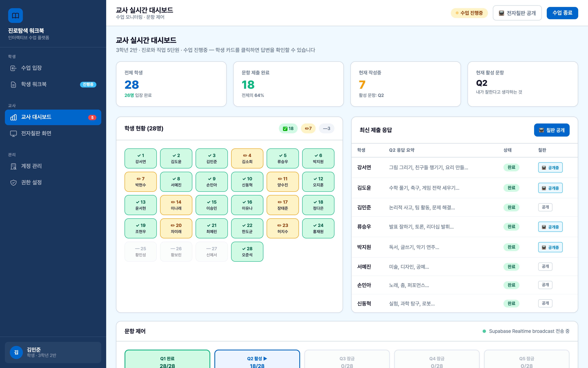Open student card 11 양수진
Screen dimensions: 588x368
pyautogui.click(x=283, y=182)
